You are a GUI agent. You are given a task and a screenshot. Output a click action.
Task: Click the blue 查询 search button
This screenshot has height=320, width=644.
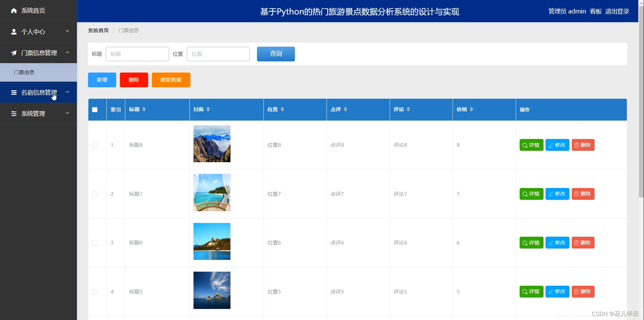276,54
